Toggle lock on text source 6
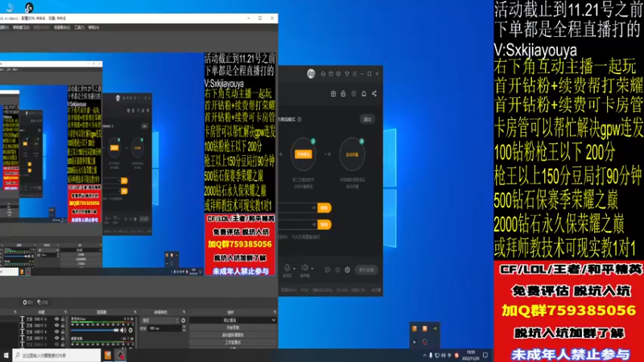644x362 pixels. (x=63, y=319)
